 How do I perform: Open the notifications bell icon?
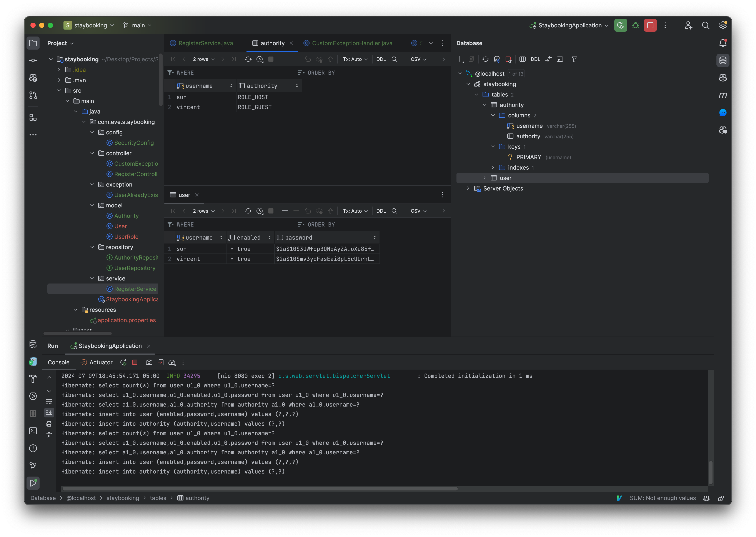click(x=723, y=43)
